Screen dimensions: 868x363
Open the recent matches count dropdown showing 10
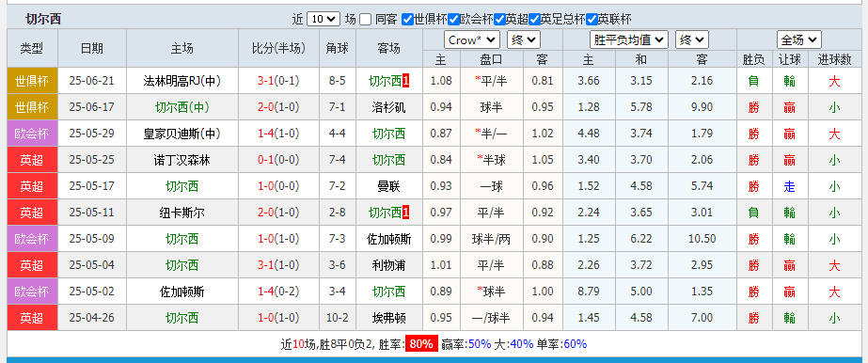pos(323,19)
